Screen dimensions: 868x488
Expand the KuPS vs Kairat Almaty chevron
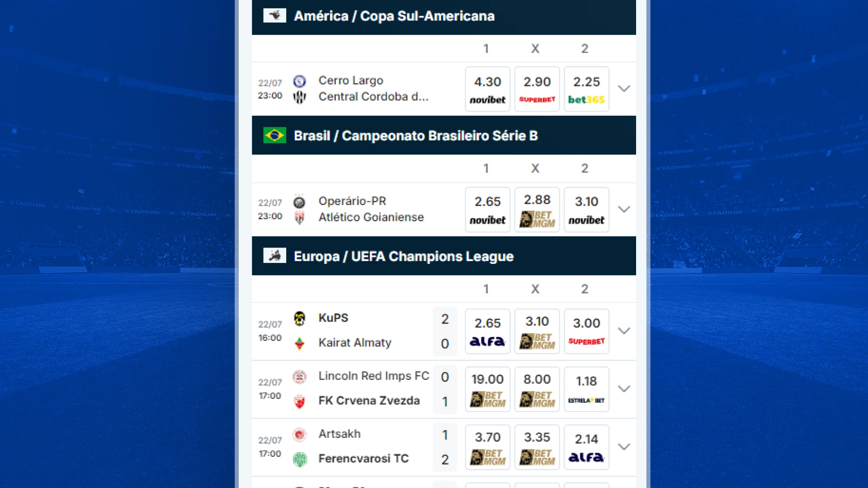point(624,331)
